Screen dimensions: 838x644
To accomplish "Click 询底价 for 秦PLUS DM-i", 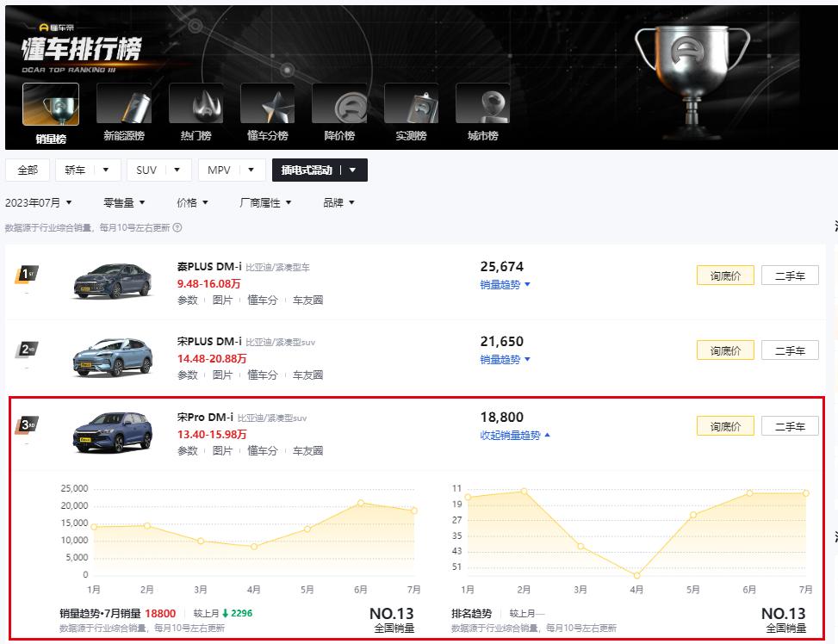I will pos(724,275).
